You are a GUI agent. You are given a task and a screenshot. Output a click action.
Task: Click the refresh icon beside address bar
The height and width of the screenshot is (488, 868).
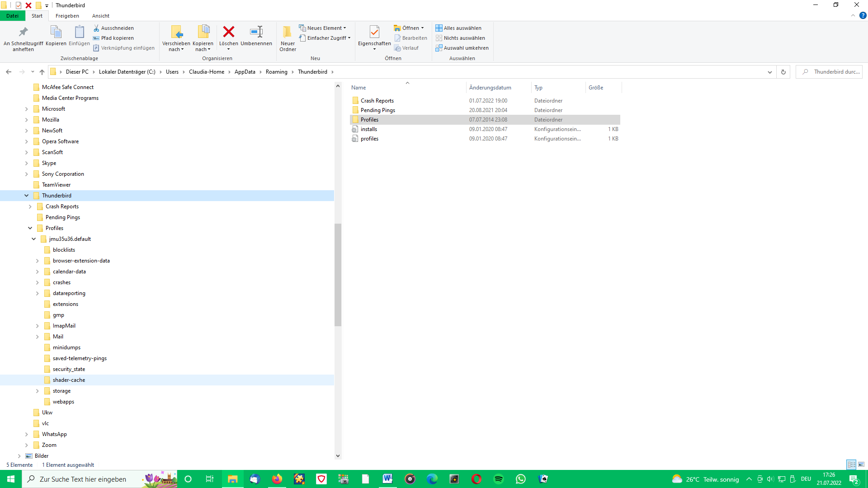(x=783, y=72)
